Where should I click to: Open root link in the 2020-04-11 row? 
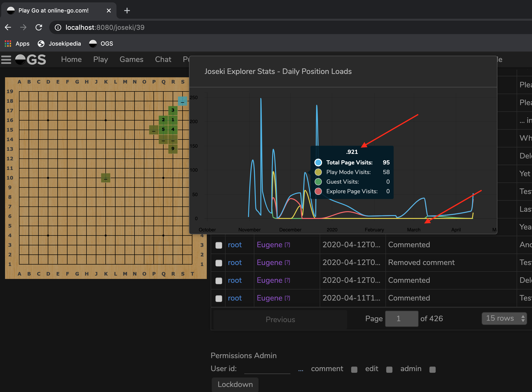coord(235,298)
